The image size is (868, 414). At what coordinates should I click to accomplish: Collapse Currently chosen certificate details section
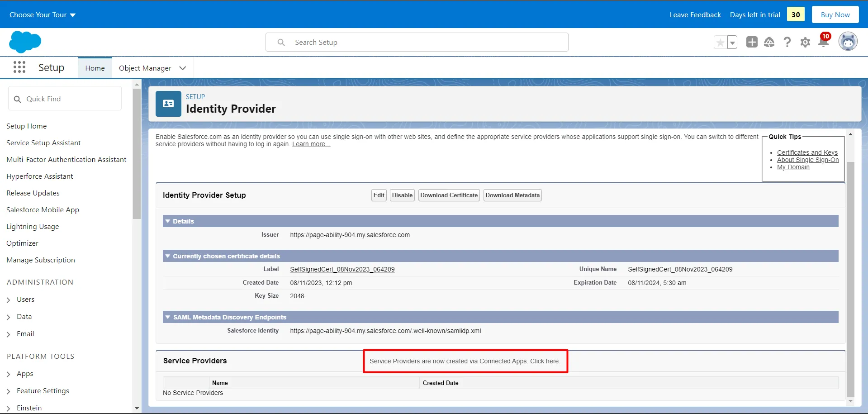point(168,256)
